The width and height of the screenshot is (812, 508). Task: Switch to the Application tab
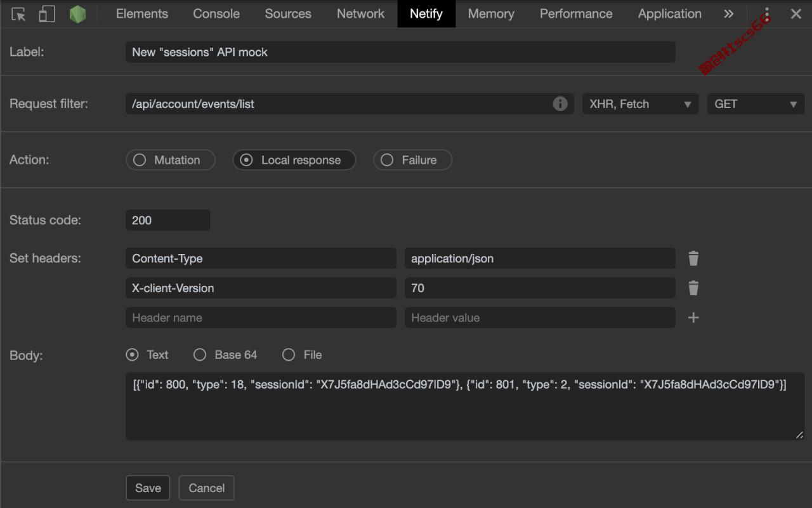click(670, 14)
